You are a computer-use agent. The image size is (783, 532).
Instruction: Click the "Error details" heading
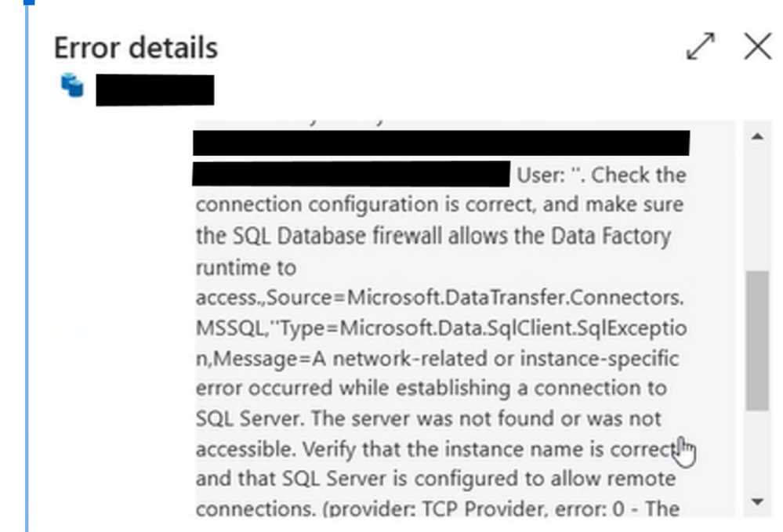pos(136,48)
